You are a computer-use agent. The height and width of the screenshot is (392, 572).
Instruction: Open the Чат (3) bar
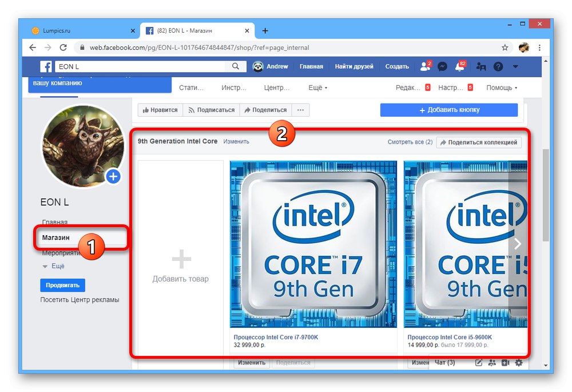[444, 362]
